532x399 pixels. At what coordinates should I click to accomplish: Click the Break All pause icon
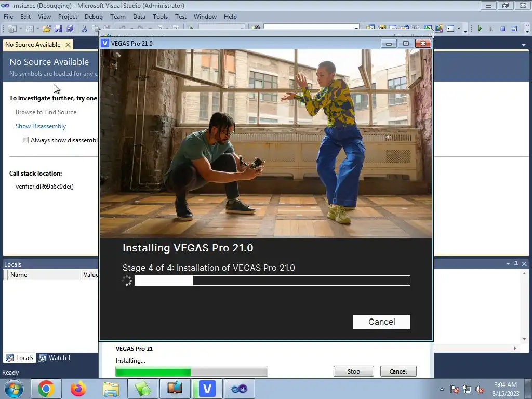491,29
